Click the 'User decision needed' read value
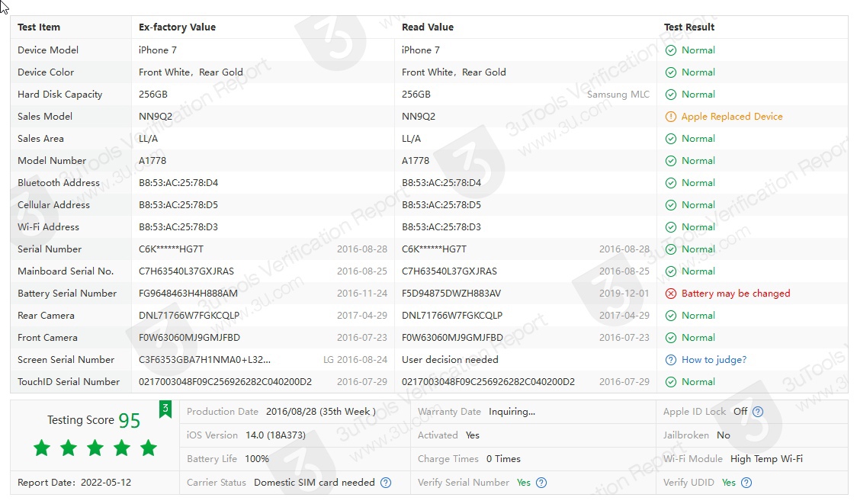Image resolution: width=857 pixels, height=504 pixels. 450,360
